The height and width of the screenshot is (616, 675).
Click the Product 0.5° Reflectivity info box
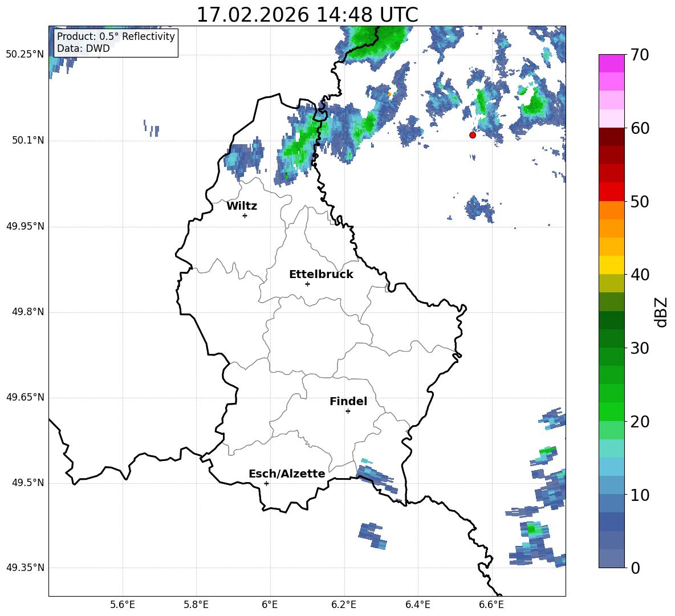(116, 43)
